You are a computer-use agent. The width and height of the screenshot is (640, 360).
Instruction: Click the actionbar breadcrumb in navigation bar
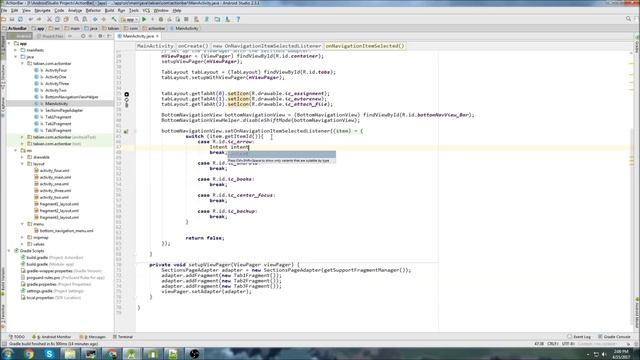click(154, 29)
